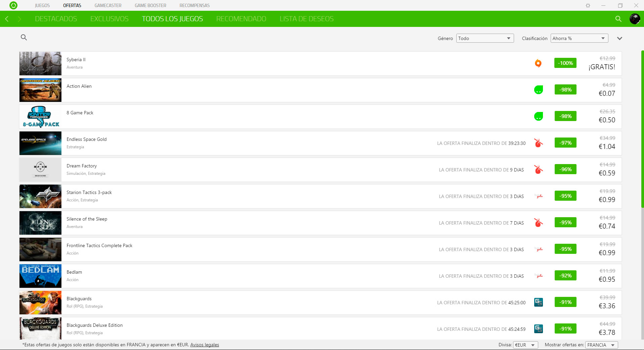Click the Gala store icon for Bedlam
This screenshot has height=350, width=644.
539,276
